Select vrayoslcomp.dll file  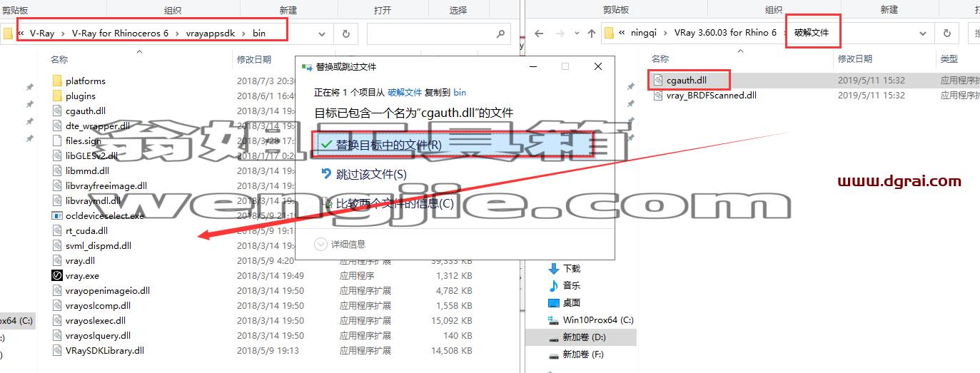(x=98, y=306)
